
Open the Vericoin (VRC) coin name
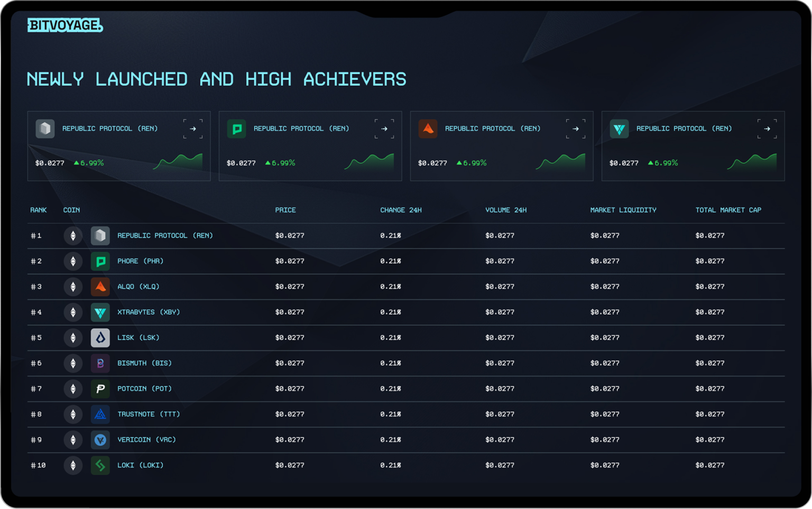[146, 440]
